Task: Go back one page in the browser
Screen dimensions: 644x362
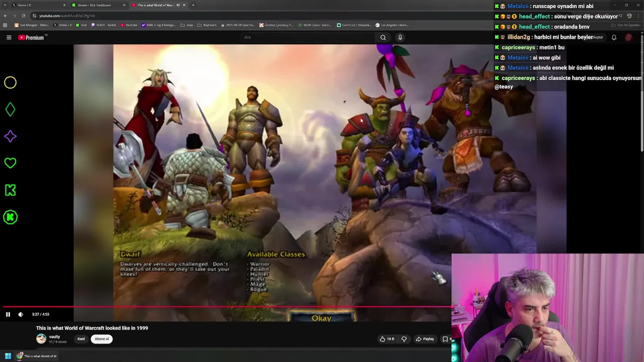Action: click(x=5, y=16)
